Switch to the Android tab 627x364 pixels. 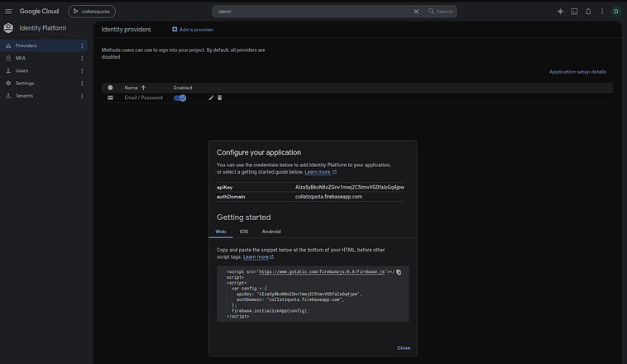(271, 232)
